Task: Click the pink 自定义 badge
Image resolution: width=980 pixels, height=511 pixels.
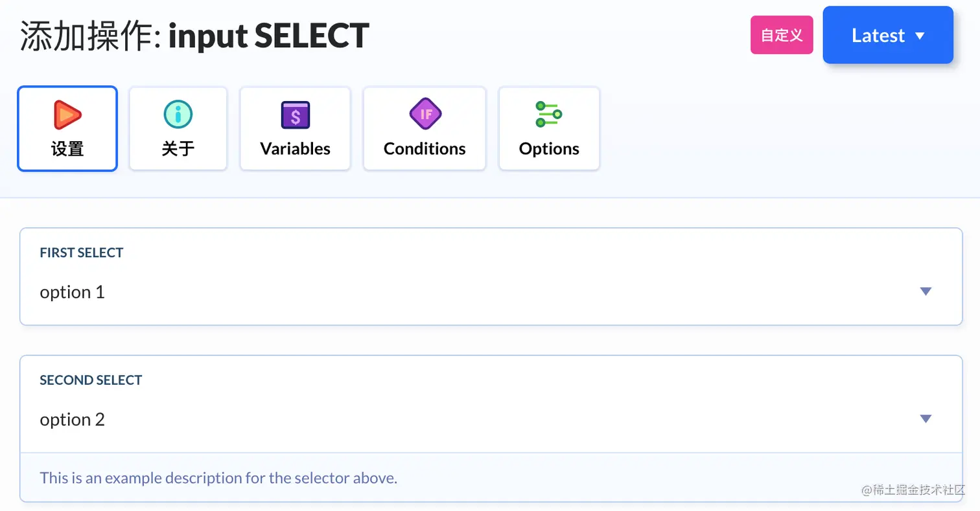Action: (782, 35)
